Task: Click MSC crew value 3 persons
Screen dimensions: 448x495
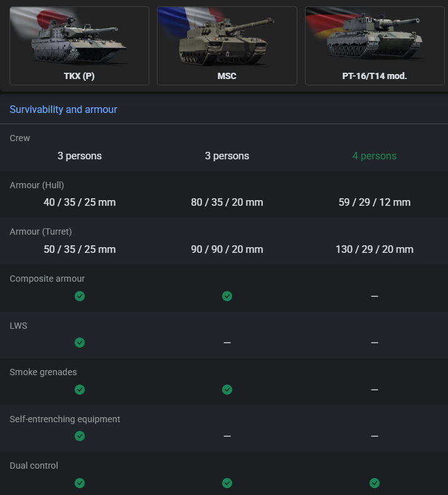Action: click(227, 156)
